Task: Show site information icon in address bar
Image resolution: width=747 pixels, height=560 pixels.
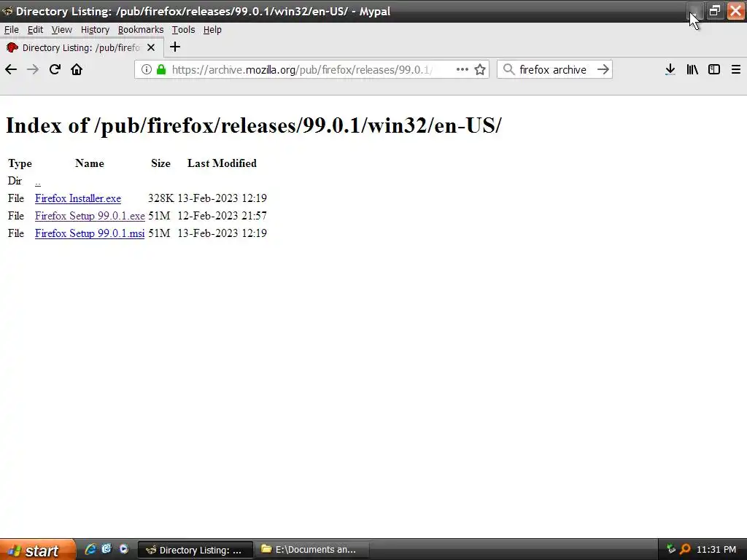Action: (147, 69)
